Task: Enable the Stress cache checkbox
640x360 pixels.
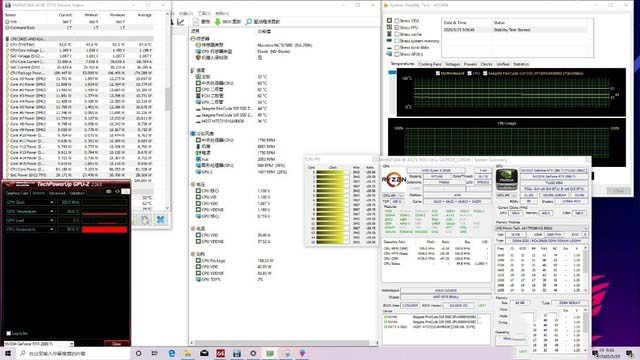Action: (396, 34)
